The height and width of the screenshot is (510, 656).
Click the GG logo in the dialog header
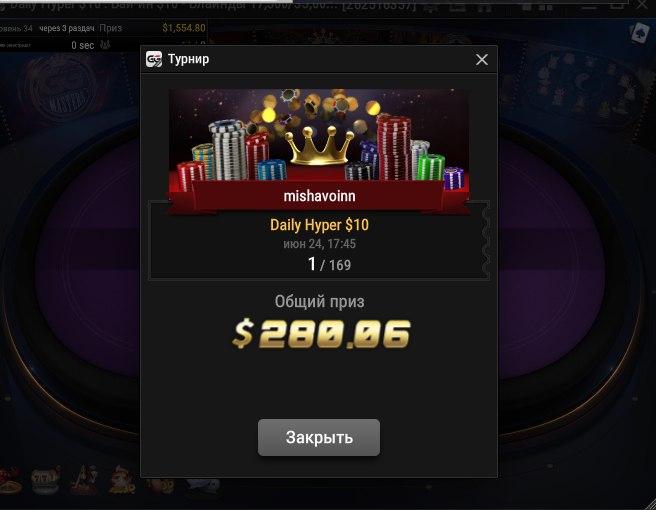click(x=154, y=59)
